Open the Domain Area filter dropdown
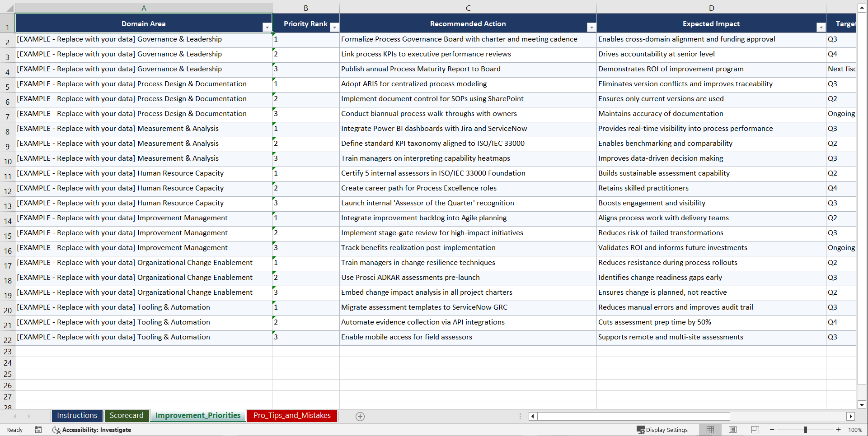This screenshot has width=868, height=436. [267, 27]
